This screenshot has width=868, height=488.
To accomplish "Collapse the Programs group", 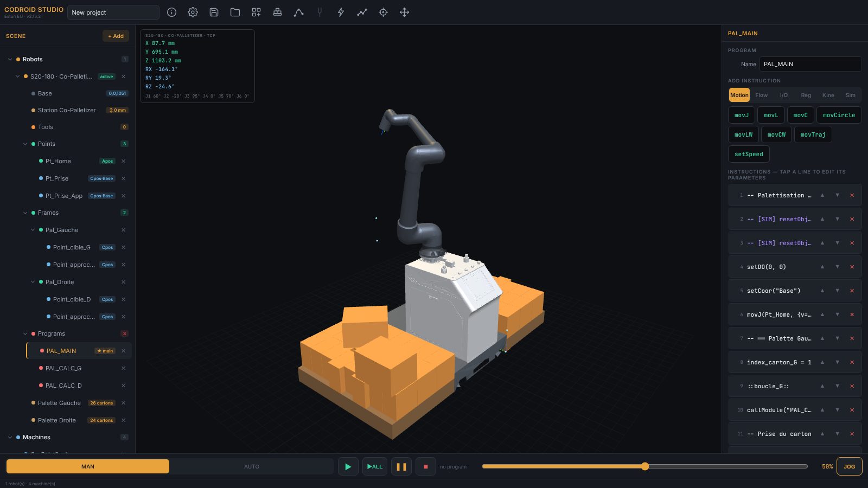I will point(25,334).
